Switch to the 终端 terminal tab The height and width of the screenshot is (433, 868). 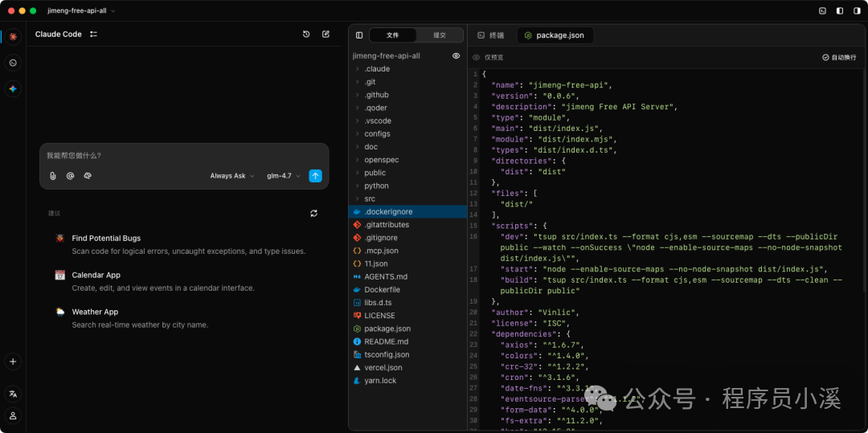tap(491, 35)
